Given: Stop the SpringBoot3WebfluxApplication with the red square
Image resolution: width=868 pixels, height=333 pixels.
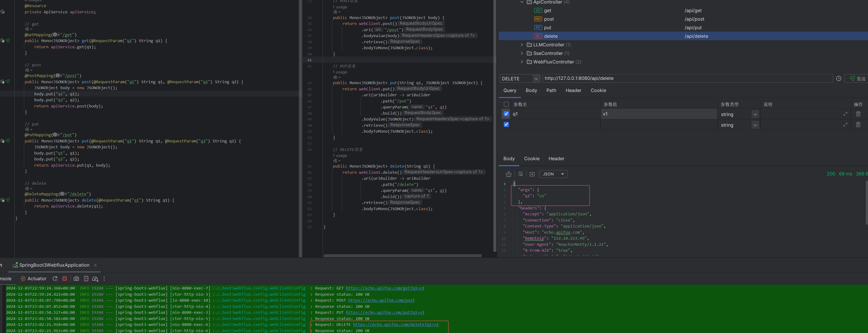Looking at the screenshot, I should (x=65, y=279).
